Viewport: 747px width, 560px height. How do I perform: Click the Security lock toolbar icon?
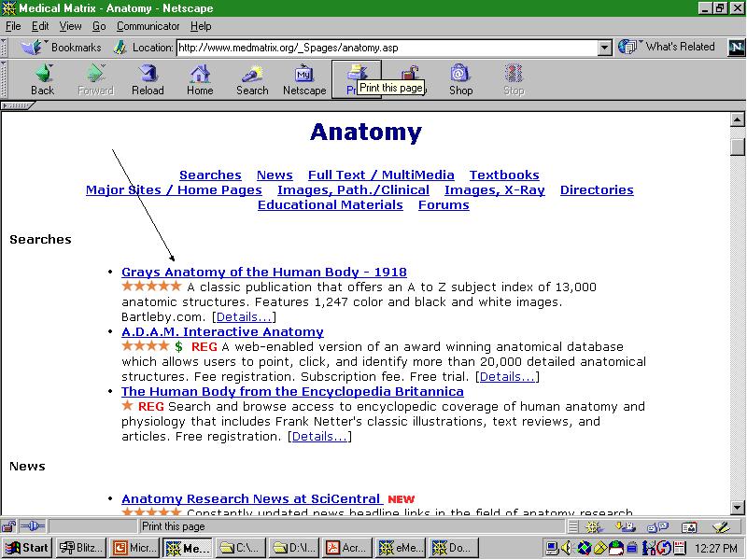click(409, 74)
